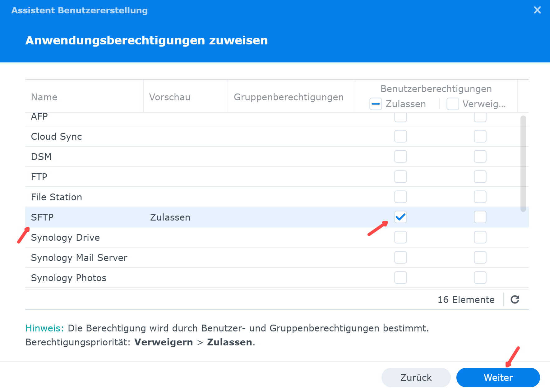Click the vertical scrollbar of the list
This screenshot has height=392, width=550.
click(523, 163)
